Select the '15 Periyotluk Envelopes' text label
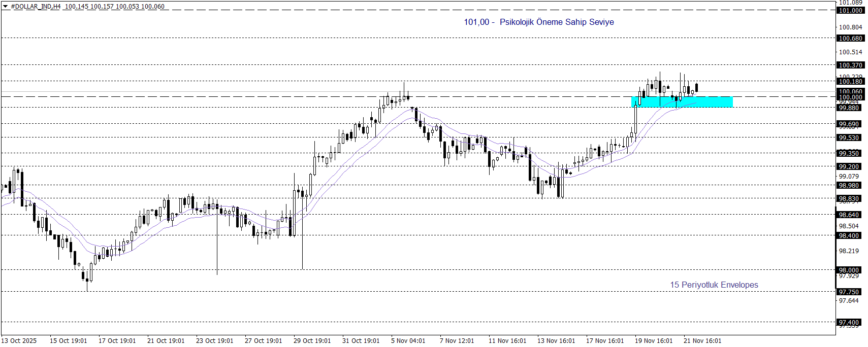Image resolution: width=868 pixels, height=347 pixels. 714,285
